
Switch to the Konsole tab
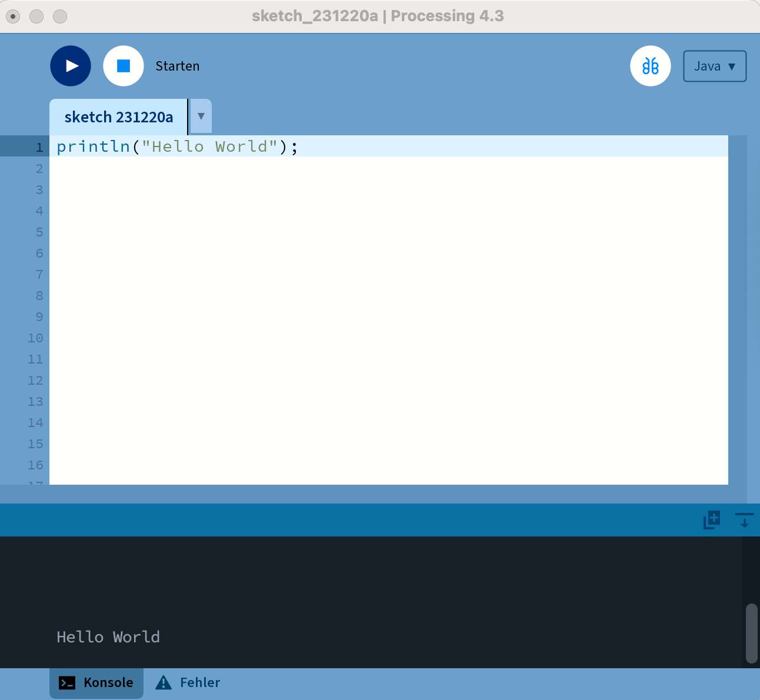coord(96,683)
